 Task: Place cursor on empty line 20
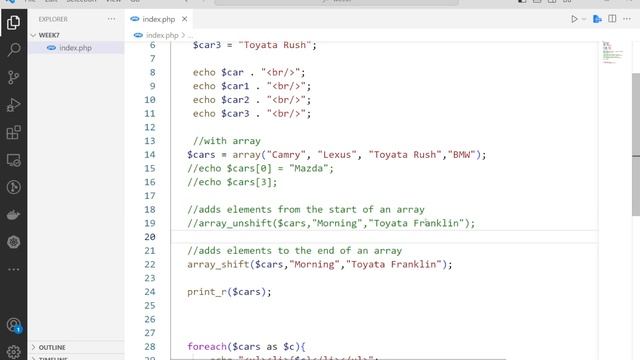coord(384,237)
